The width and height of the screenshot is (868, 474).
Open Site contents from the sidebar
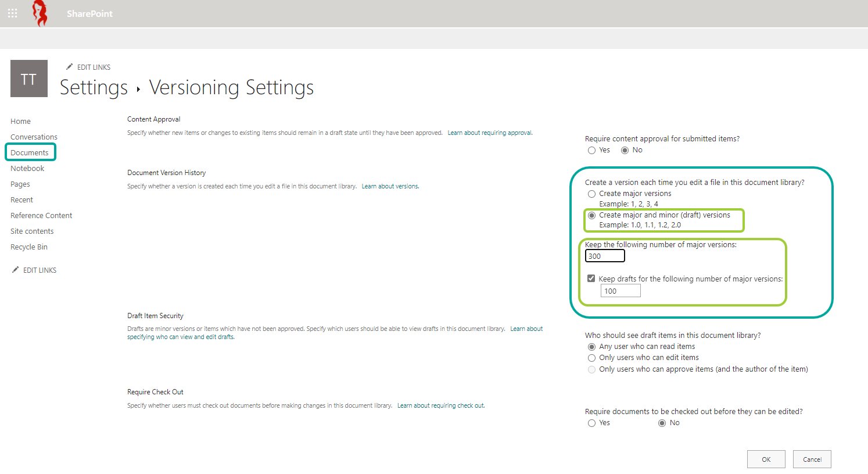(x=32, y=231)
